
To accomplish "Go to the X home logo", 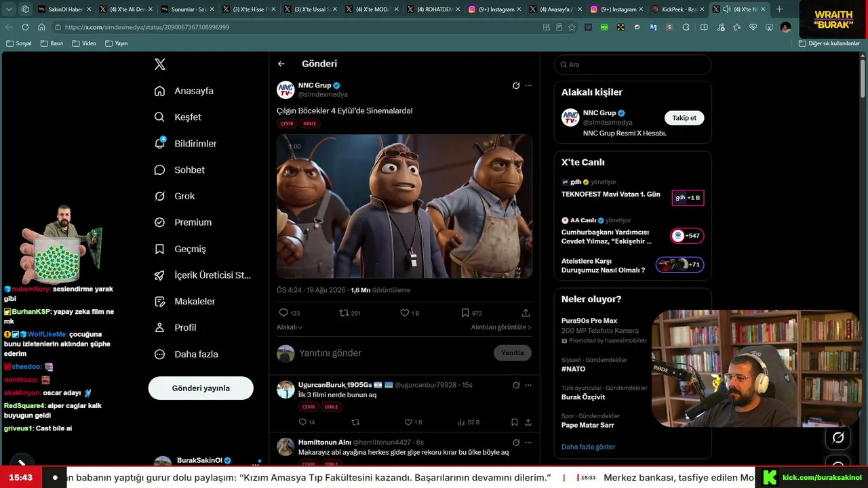I will [x=160, y=64].
